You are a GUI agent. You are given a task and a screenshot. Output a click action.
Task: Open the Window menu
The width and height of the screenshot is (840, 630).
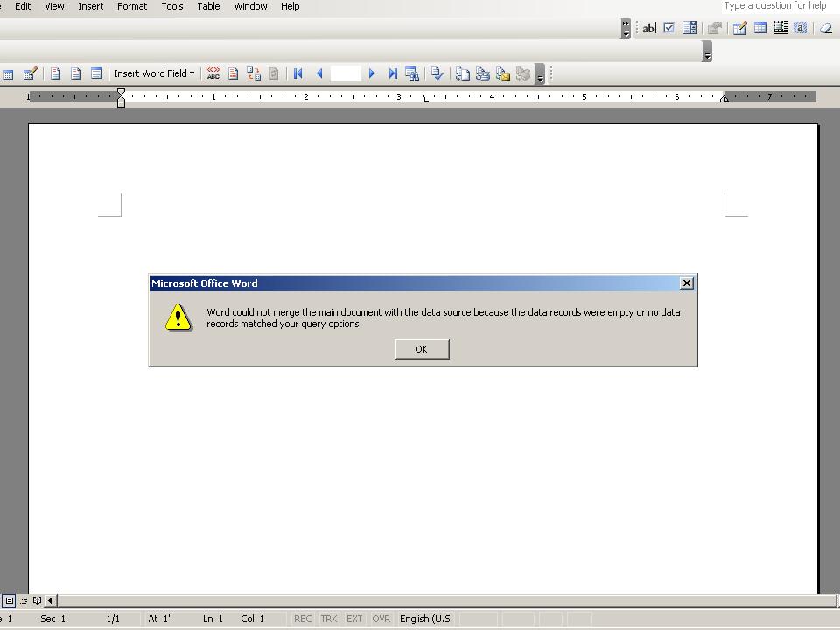tap(250, 6)
